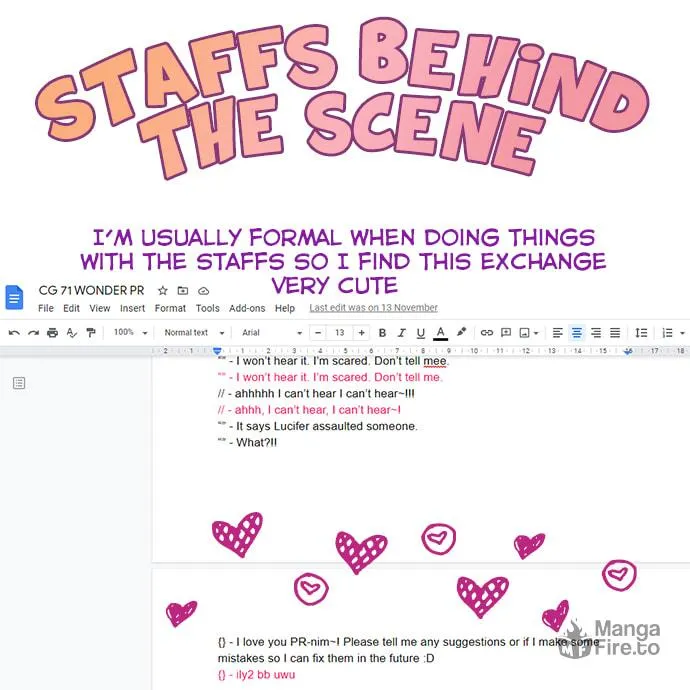Open line spacing options
The height and width of the screenshot is (690, 690).
pos(641,333)
